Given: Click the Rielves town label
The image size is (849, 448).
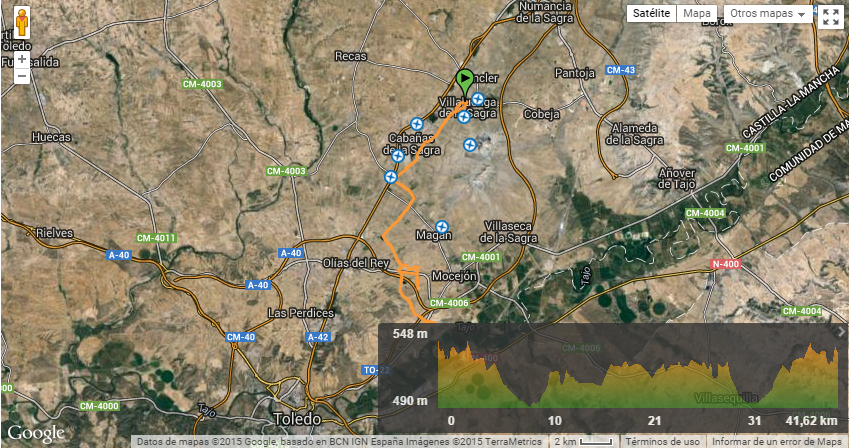Looking at the screenshot, I should pyautogui.click(x=54, y=233).
